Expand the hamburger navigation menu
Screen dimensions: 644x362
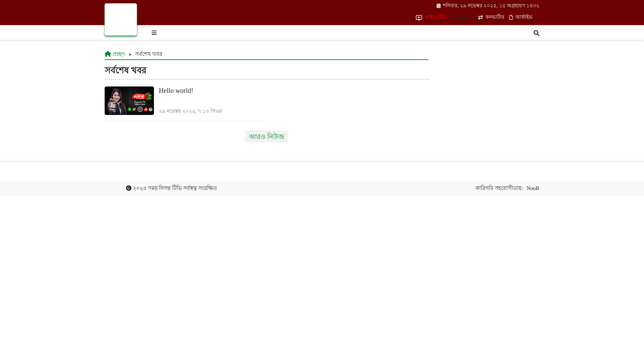point(154,33)
